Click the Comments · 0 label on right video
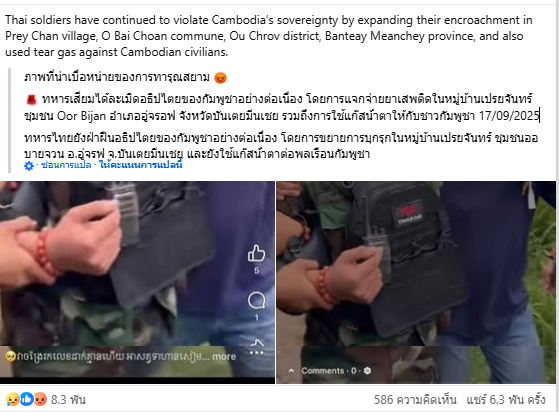Viewport: 559px width, 412px height. [329, 371]
